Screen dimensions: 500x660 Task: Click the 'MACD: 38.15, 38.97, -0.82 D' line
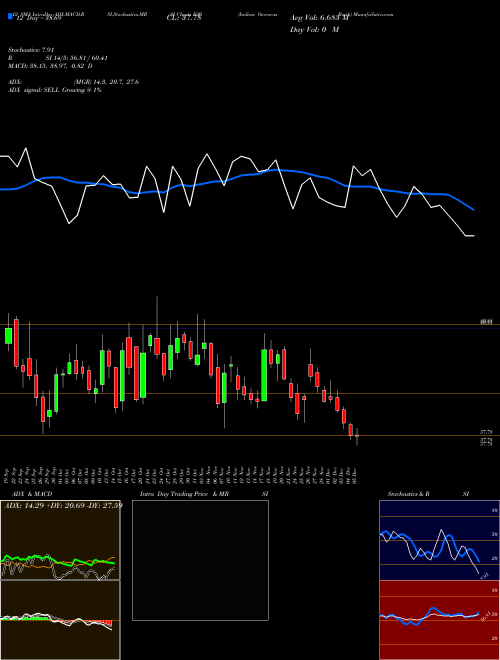(50, 66)
